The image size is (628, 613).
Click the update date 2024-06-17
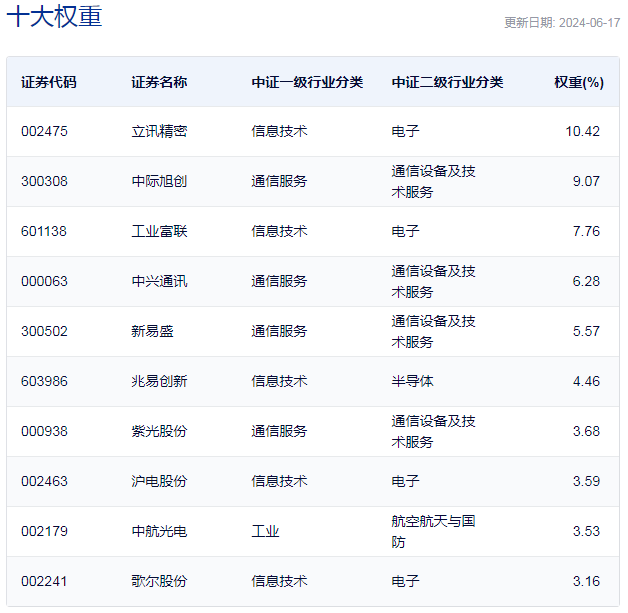click(x=590, y=23)
